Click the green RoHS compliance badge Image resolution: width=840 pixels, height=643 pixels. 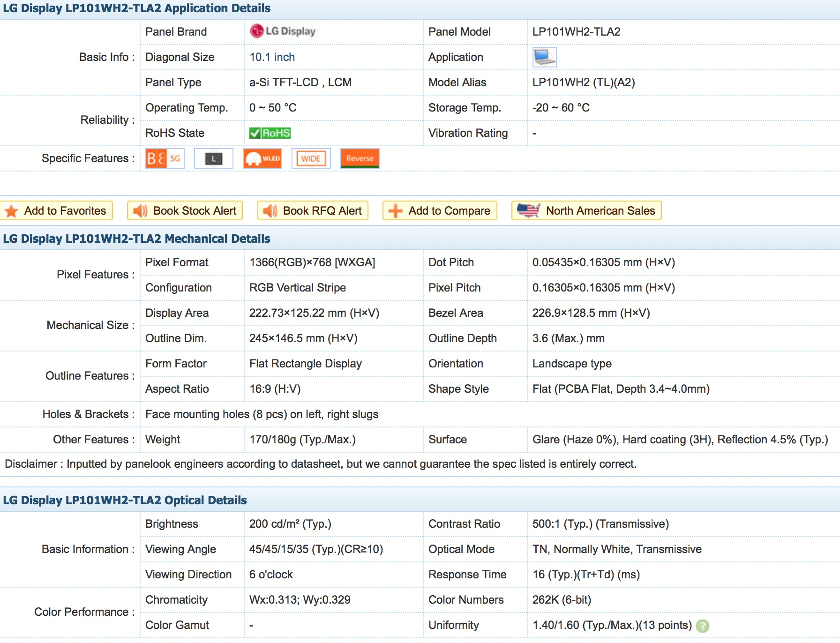coord(270,133)
